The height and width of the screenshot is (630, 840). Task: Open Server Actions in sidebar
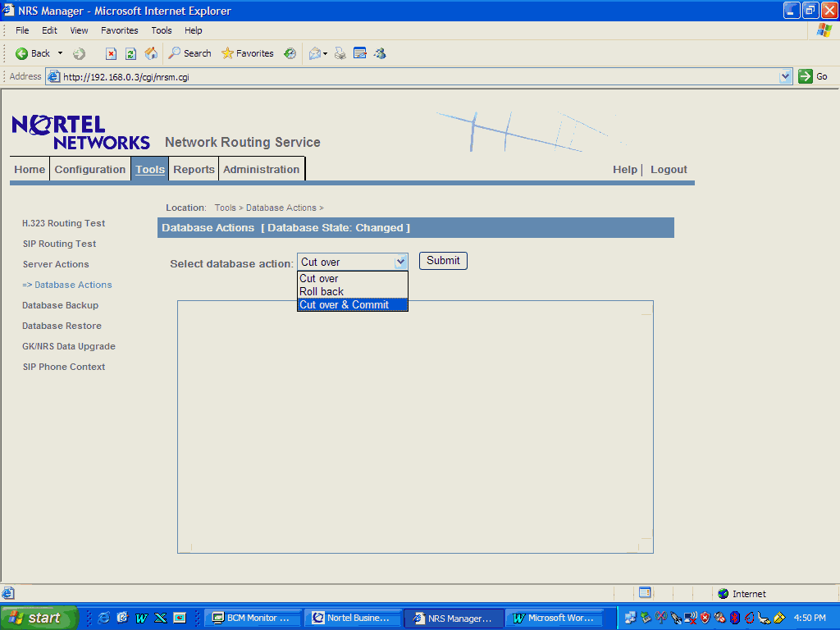click(56, 264)
